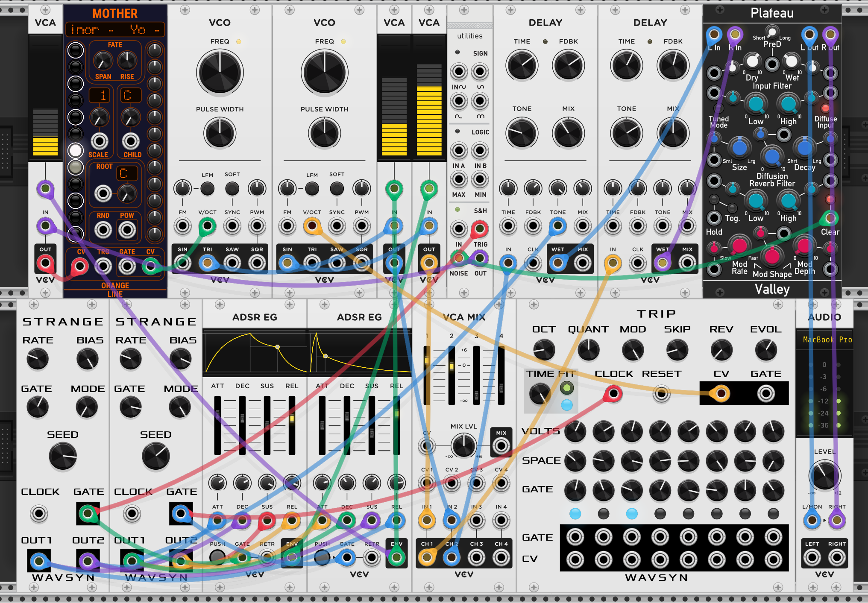The image size is (868, 603).
Task: Click TRIP's top GATE output jack beside CV
Action: (x=766, y=393)
